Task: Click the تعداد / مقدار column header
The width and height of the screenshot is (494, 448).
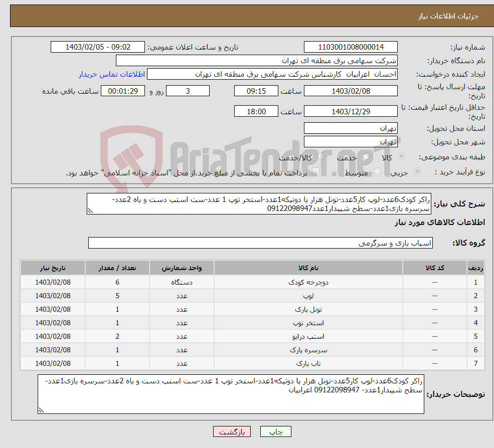Action: [x=117, y=268]
